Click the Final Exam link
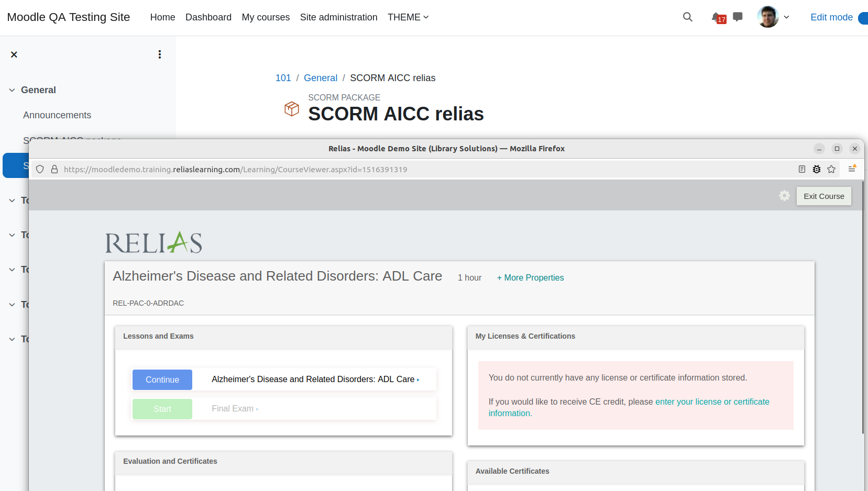The width and height of the screenshot is (868, 491). click(x=235, y=408)
